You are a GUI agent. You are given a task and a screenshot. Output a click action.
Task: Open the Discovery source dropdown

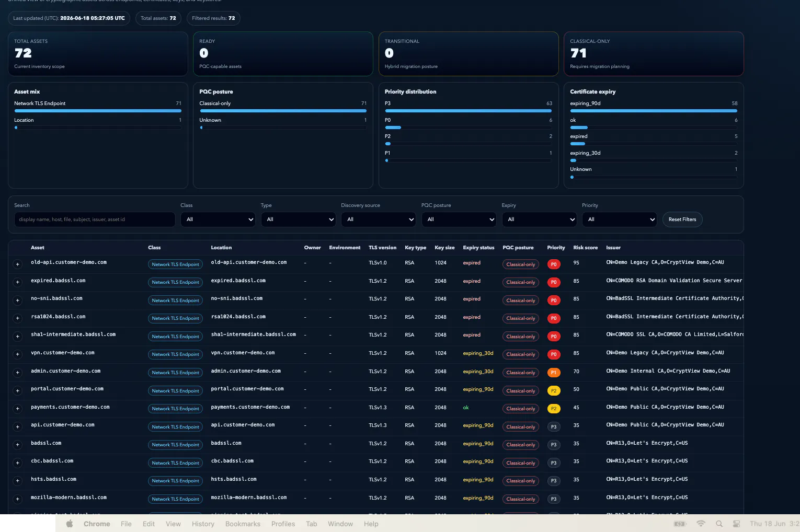[379, 219]
